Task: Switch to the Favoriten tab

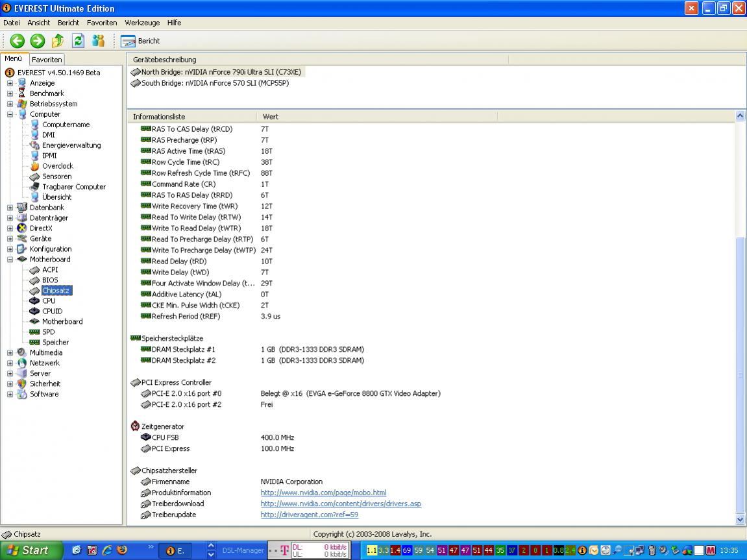Action: pyautogui.click(x=47, y=60)
